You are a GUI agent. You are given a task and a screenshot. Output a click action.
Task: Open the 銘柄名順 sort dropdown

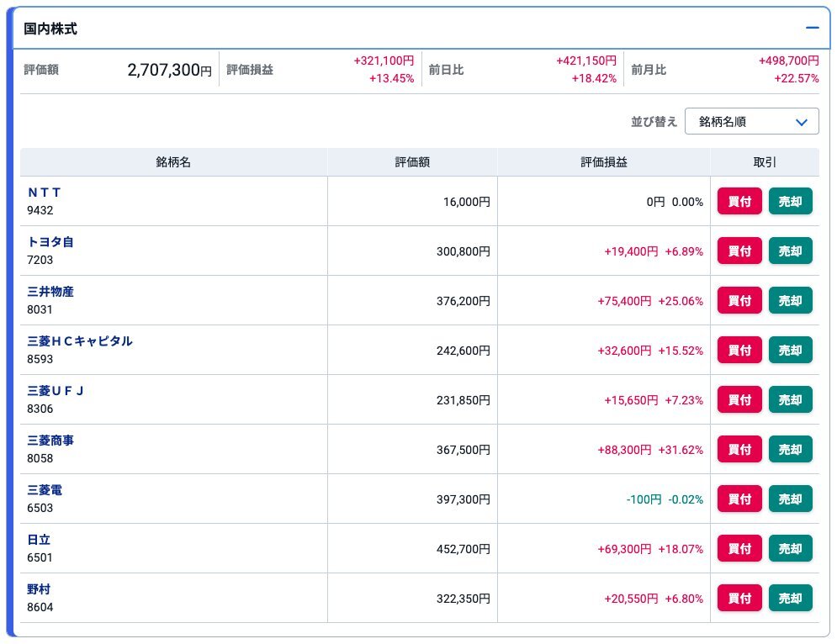[x=751, y=121]
